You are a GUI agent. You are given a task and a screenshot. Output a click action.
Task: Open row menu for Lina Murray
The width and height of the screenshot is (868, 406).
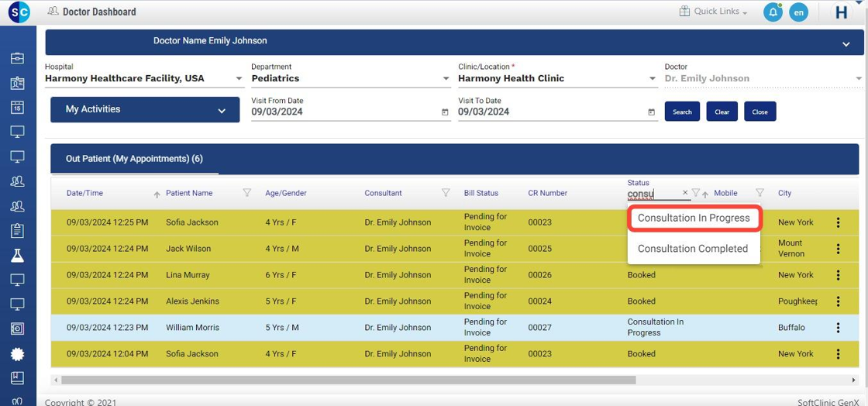coord(838,275)
